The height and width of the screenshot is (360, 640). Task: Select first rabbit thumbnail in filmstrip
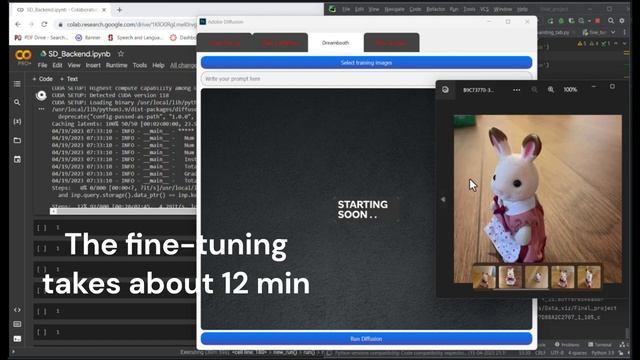(x=484, y=277)
